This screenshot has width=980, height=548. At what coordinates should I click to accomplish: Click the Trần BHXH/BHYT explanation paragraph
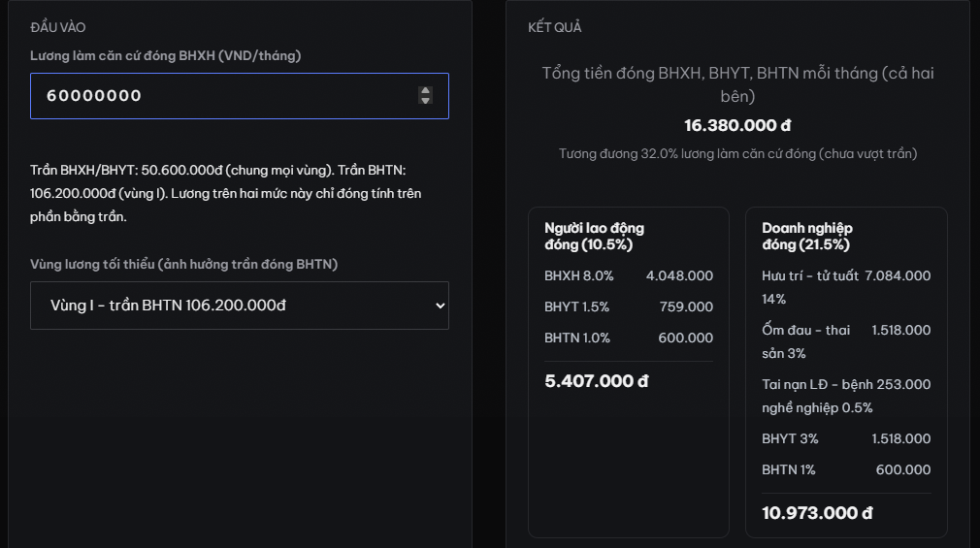pyautogui.click(x=226, y=193)
